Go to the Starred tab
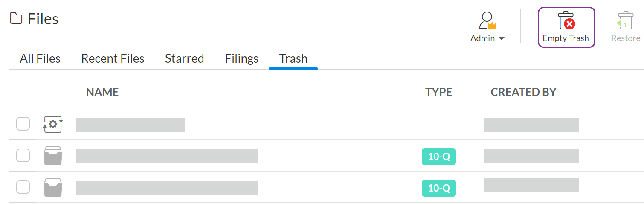 [x=184, y=58]
